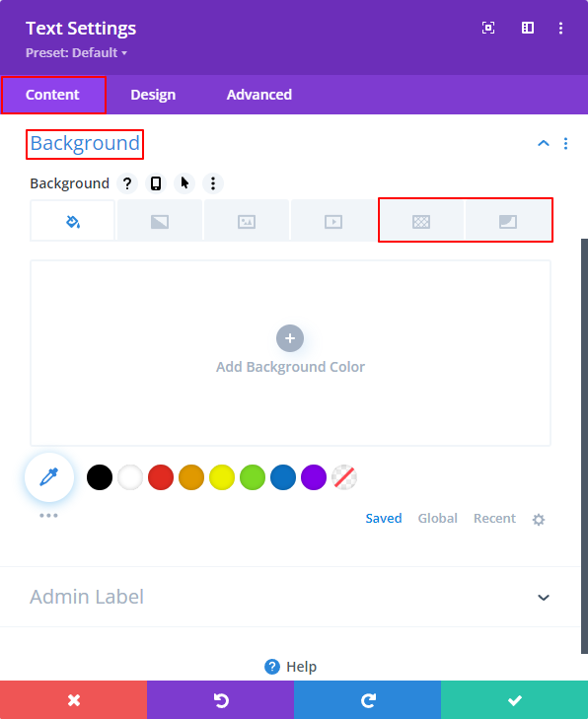
Task: Toggle the sidebar snap layout icon
Action: [528, 28]
